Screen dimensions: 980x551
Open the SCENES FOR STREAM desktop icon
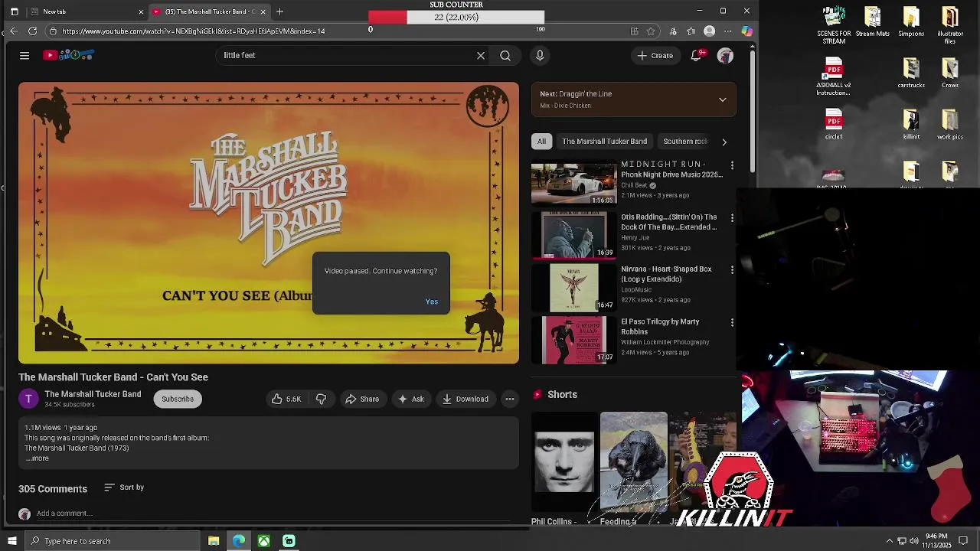[834, 25]
